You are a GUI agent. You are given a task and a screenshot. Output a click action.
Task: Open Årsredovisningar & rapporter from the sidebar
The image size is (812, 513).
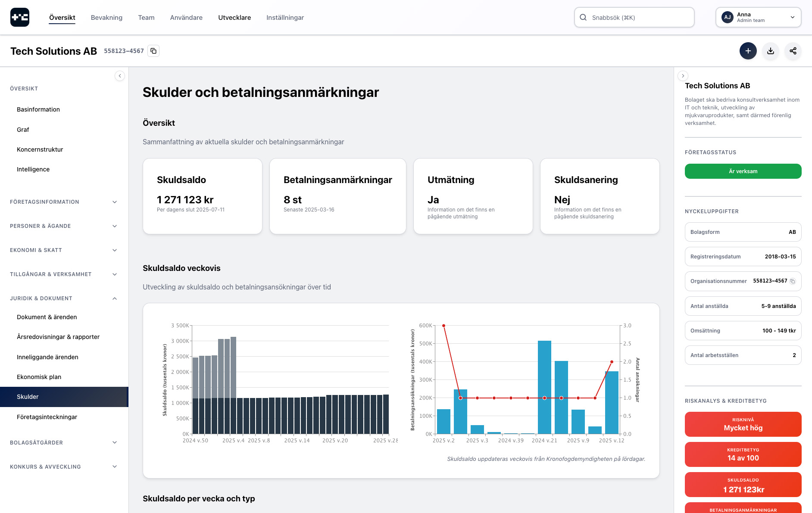(58, 336)
